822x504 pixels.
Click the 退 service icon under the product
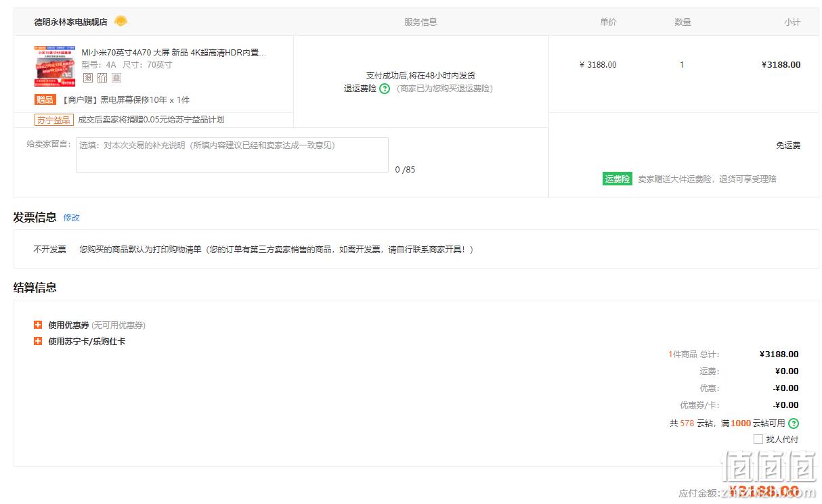pyautogui.click(x=87, y=78)
